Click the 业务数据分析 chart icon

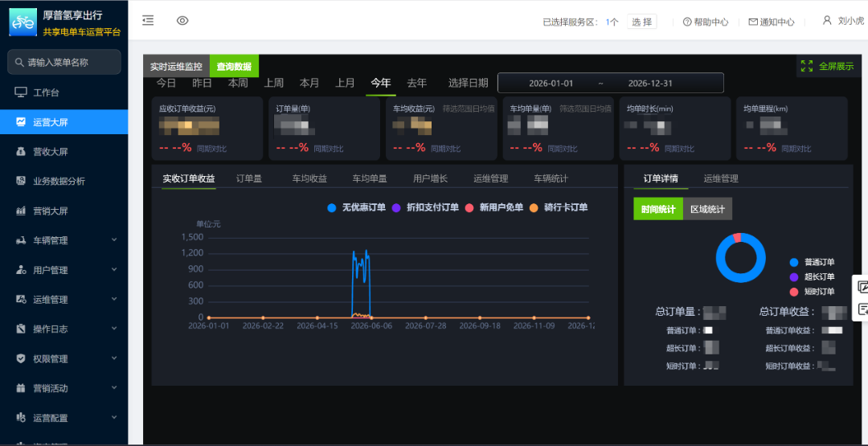pyautogui.click(x=20, y=181)
